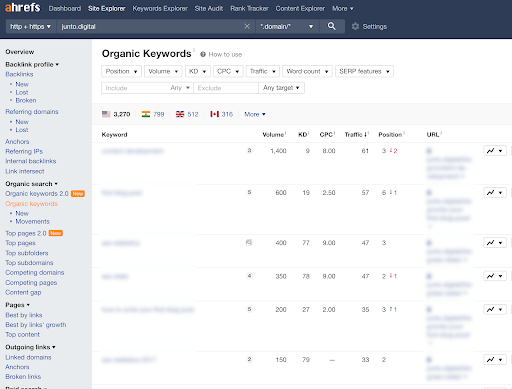Open Movements under Organic keywords
Screen dimensions: 512x389
pos(32,221)
